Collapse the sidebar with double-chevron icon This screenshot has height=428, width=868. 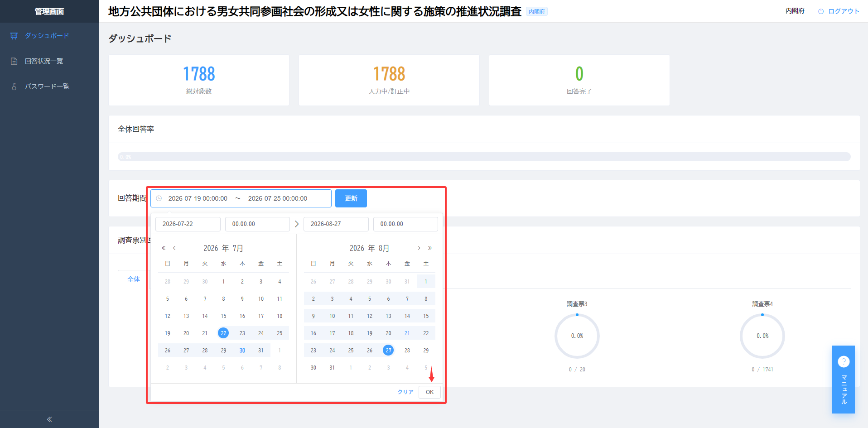pyautogui.click(x=49, y=419)
